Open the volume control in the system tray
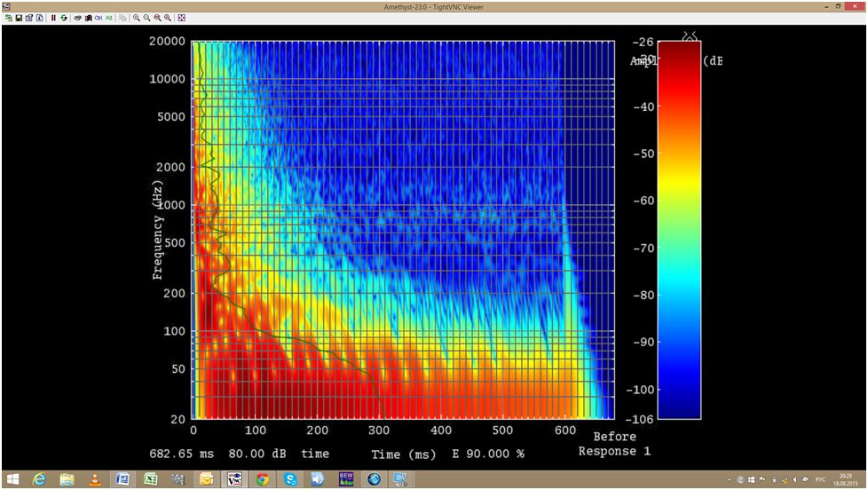Viewport: 868px width, 490px height. tap(794, 479)
